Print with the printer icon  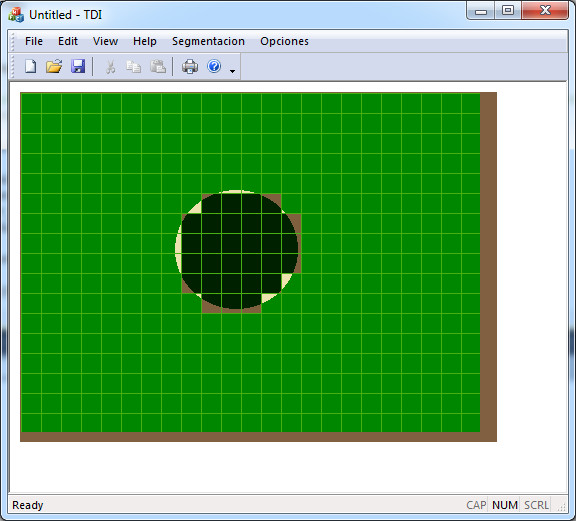190,67
